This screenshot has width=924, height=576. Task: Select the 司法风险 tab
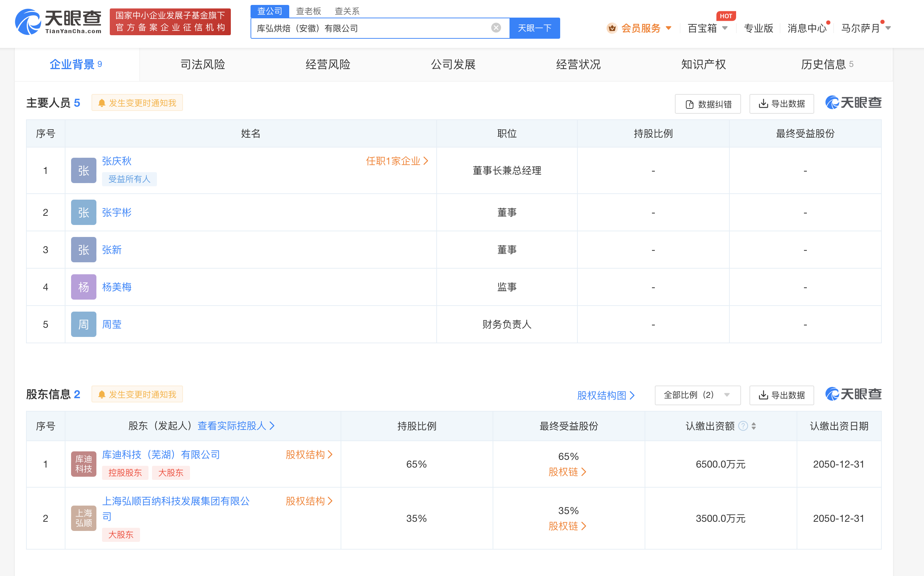pos(203,64)
